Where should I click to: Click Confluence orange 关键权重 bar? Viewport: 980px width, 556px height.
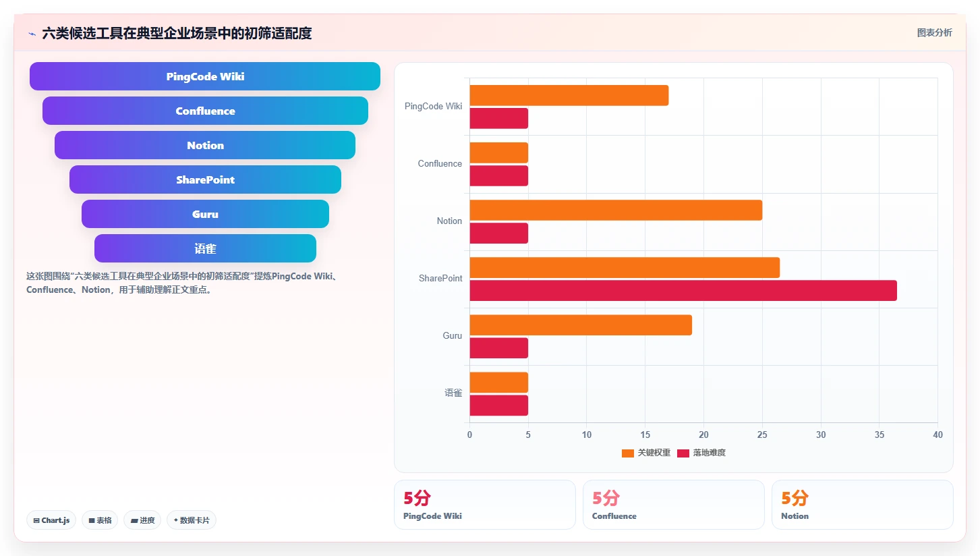click(x=499, y=152)
